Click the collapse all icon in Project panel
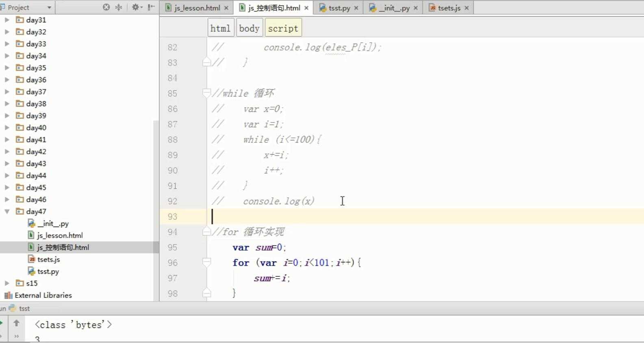Image resolution: width=644 pixels, height=343 pixels. (x=119, y=7)
